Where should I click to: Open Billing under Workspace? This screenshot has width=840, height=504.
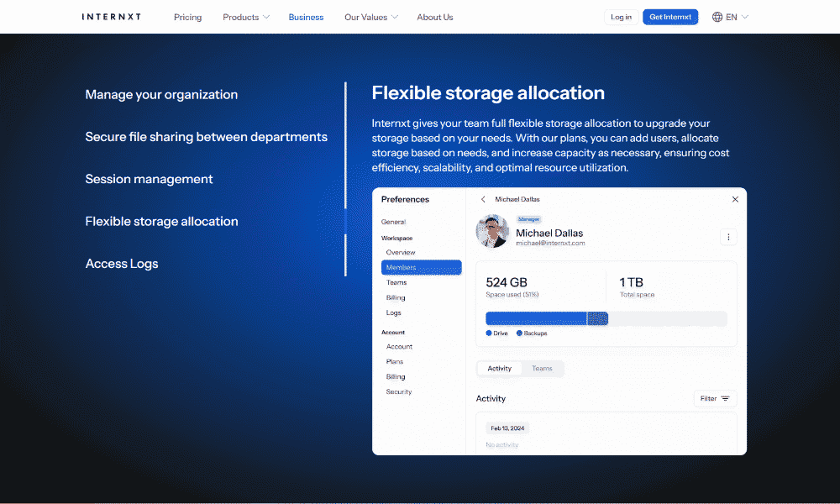click(x=396, y=297)
